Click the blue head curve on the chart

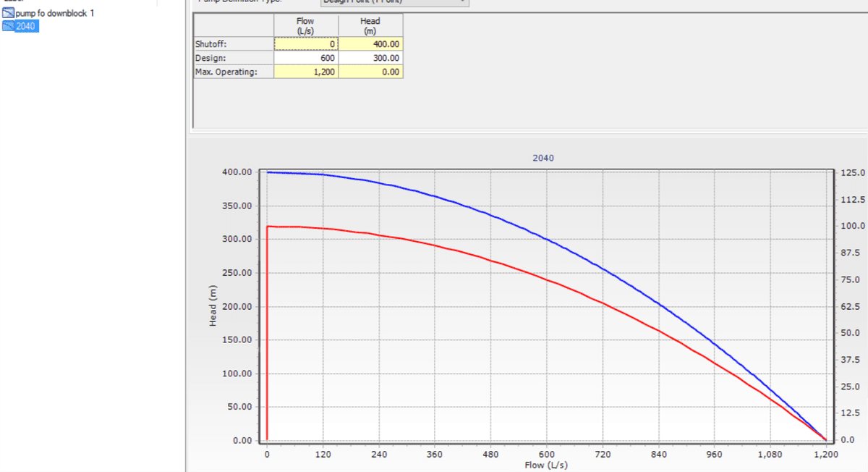point(548,239)
